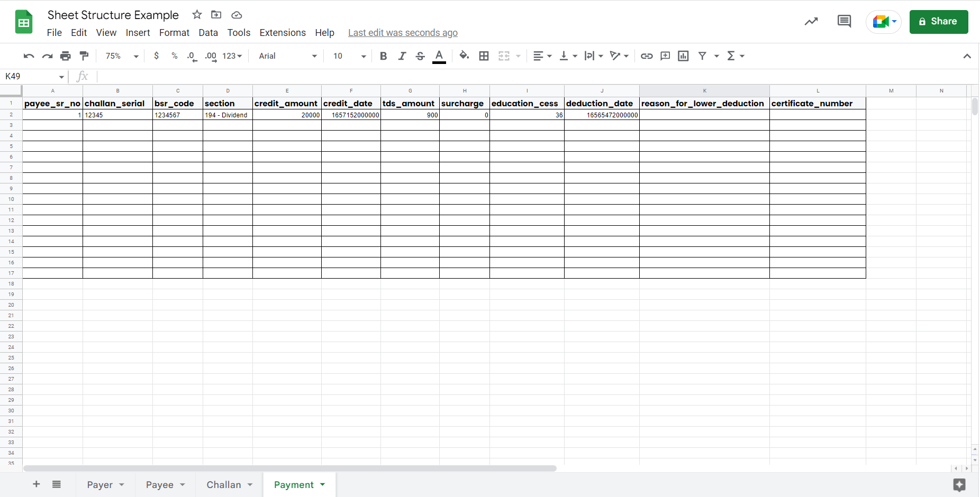The width and height of the screenshot is (980, 497).
Task: View the cloud save status icon
Action: [237, 15]
